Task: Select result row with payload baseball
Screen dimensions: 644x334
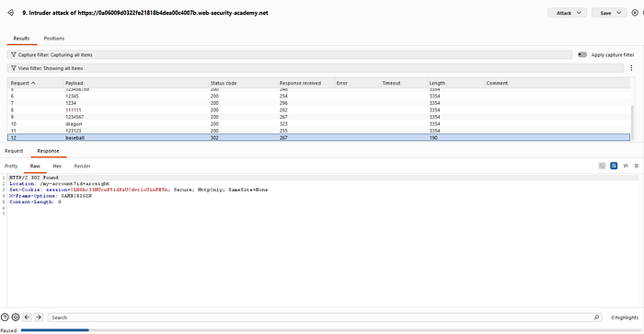Action: click(318, 138)
